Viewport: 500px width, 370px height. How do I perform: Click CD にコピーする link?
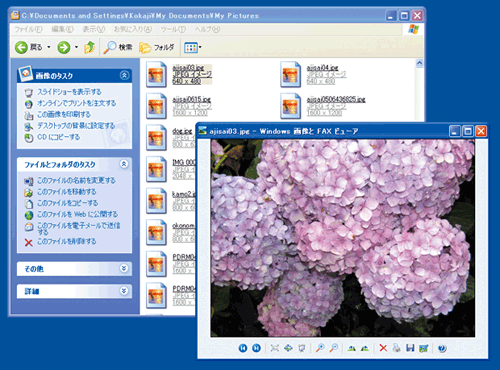(x=58, y=137)
